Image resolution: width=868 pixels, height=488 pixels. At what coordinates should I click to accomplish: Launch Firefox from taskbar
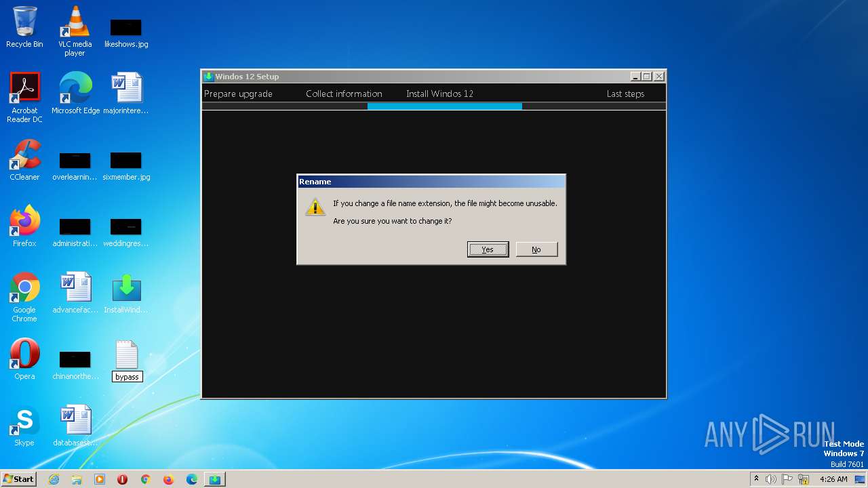[x=168, y=479]
